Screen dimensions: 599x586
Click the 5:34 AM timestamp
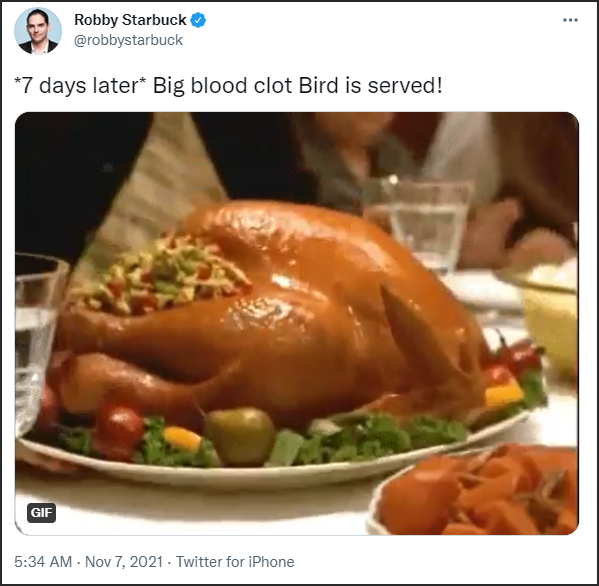coord(43,562)
